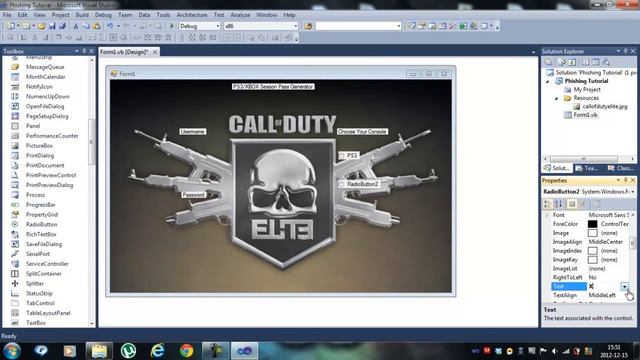Click the View Class Diagram icon in Solution Explorer
Screen dimensions: 640x360
click(606, 62)
